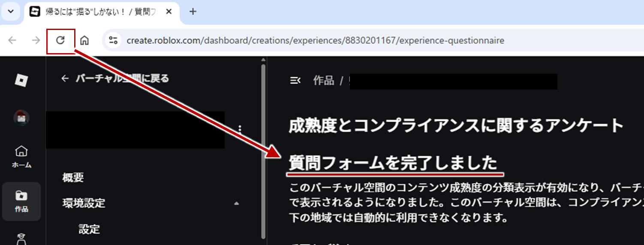The width and height of the screenshot is (644, 245).
Task: View site information icon in address bar
Action: point(113,40)
